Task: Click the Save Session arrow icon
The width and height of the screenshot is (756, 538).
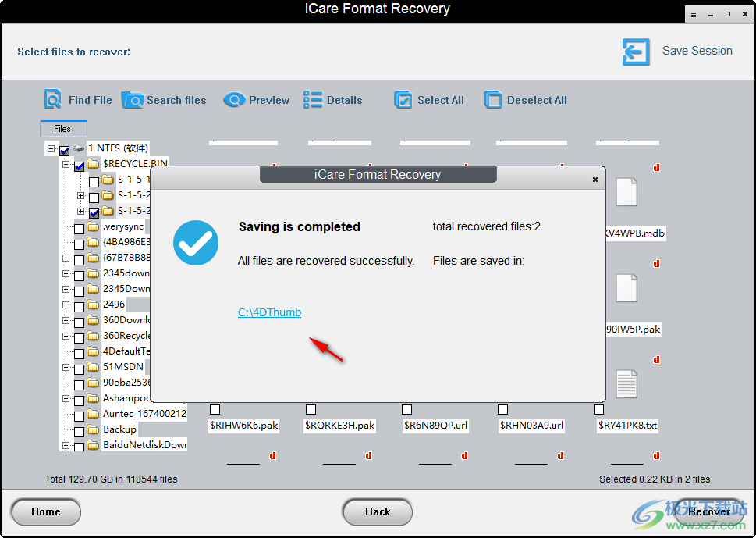Action: [x=636, y=52]
